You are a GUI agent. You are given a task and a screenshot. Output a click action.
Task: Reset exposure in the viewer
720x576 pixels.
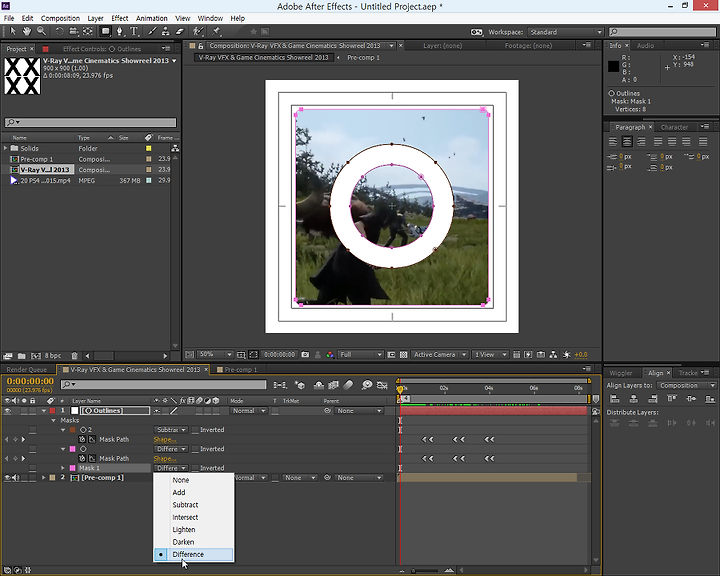566,355
